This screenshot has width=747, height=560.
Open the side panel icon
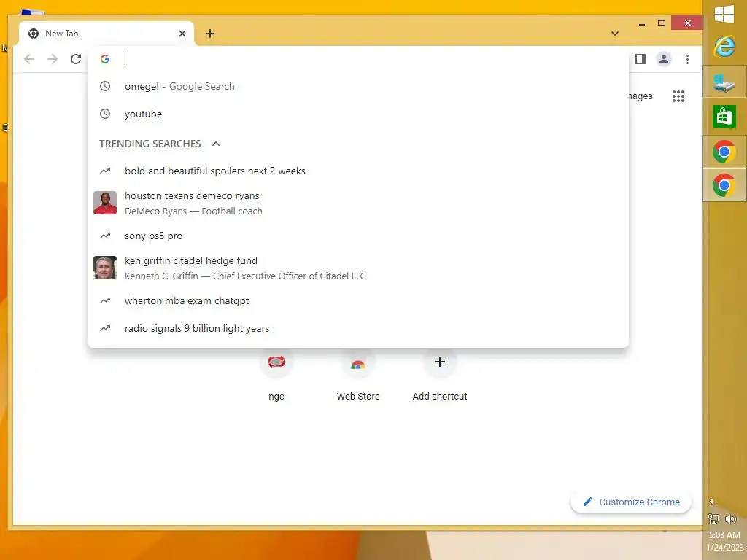click(x=640, y=59)
